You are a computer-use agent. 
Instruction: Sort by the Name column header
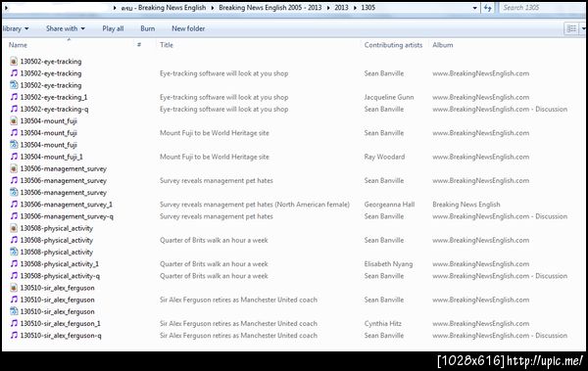(18, 45)
